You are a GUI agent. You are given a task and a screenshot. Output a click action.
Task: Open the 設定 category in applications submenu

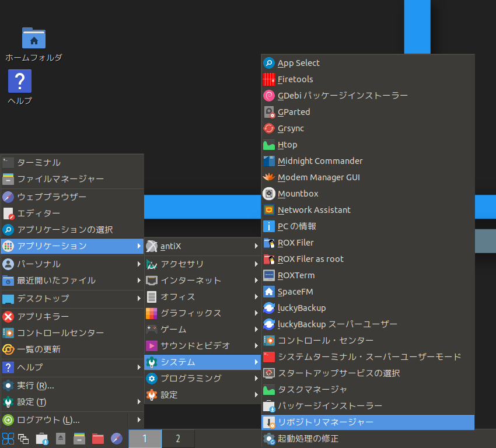[202, 395]
